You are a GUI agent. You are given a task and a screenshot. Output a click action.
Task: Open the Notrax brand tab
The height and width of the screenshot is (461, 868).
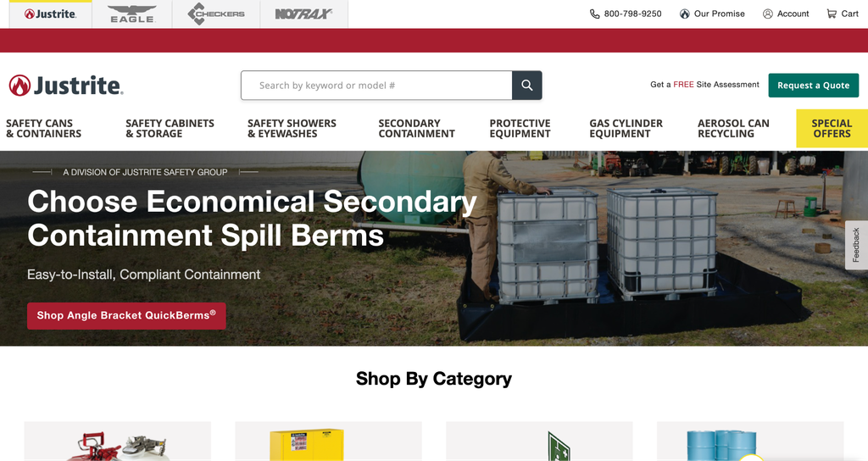click(304, 14)
